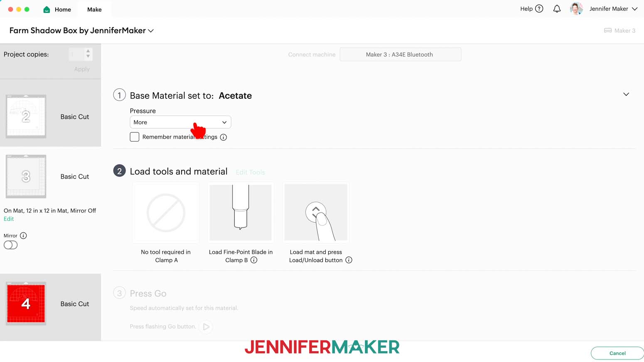
Task: Click the Jennifer Maker profile avatar
Action: click(x=576, y=9)
